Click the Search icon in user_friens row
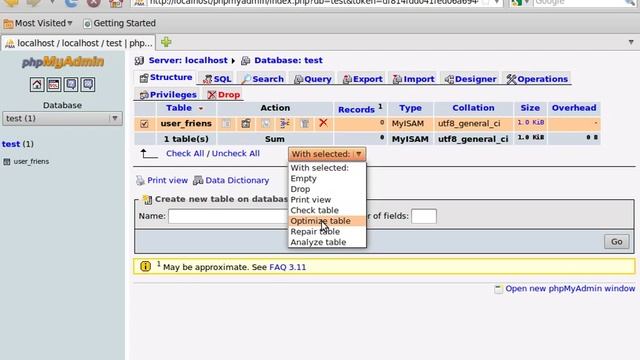The width and height of the screenshot is (640, 360). pyautogui.click(x=266, y=123)
